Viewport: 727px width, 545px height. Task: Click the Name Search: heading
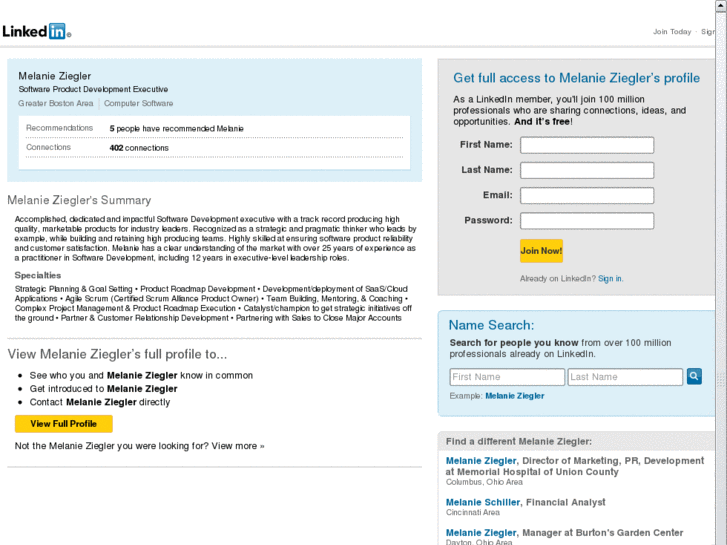[491, 325]
